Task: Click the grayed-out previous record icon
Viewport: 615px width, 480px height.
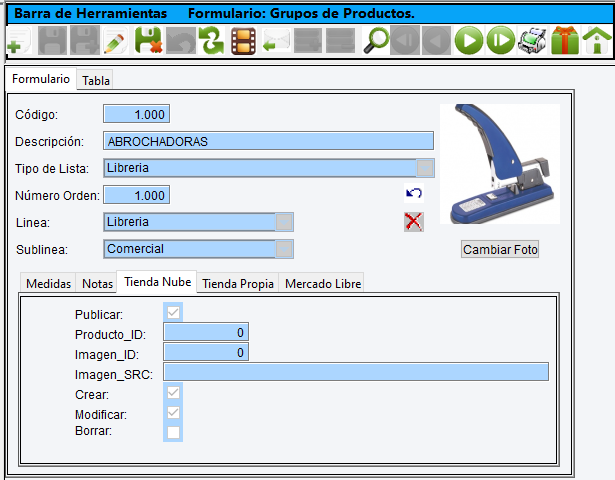Action: (x=437, y=40)
